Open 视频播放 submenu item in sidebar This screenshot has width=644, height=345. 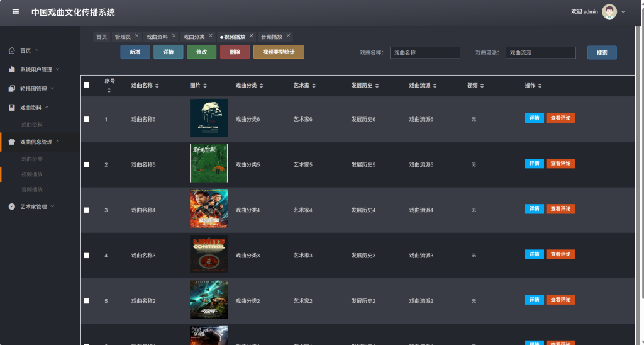pos(32,174)
